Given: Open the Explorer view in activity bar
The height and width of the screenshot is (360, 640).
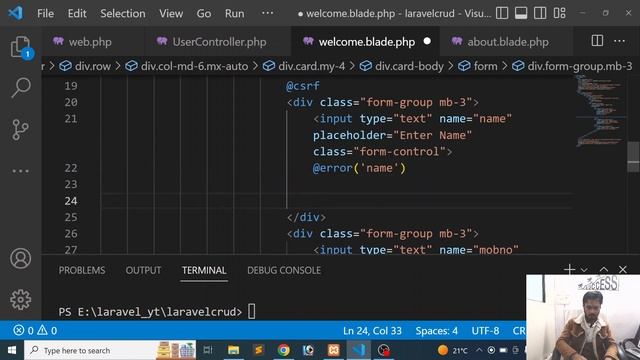Looking at the screenshot, I should click(x=20, y=47).
